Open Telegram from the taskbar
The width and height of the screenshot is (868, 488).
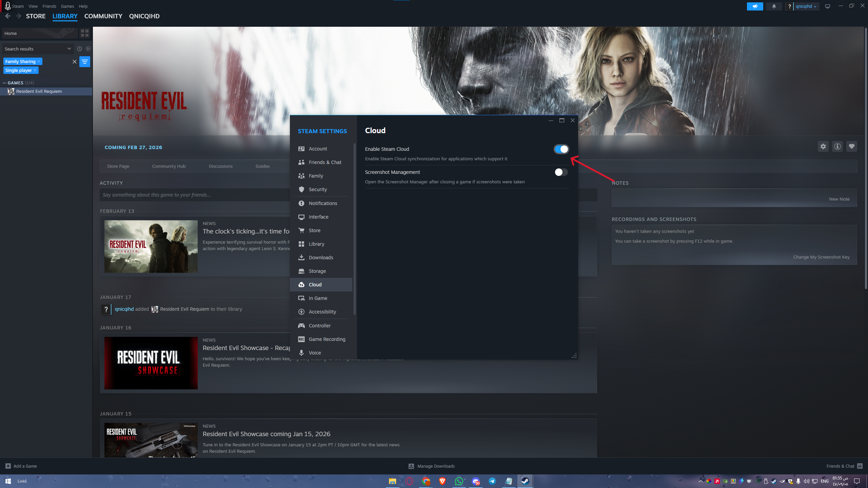point(492,481)
